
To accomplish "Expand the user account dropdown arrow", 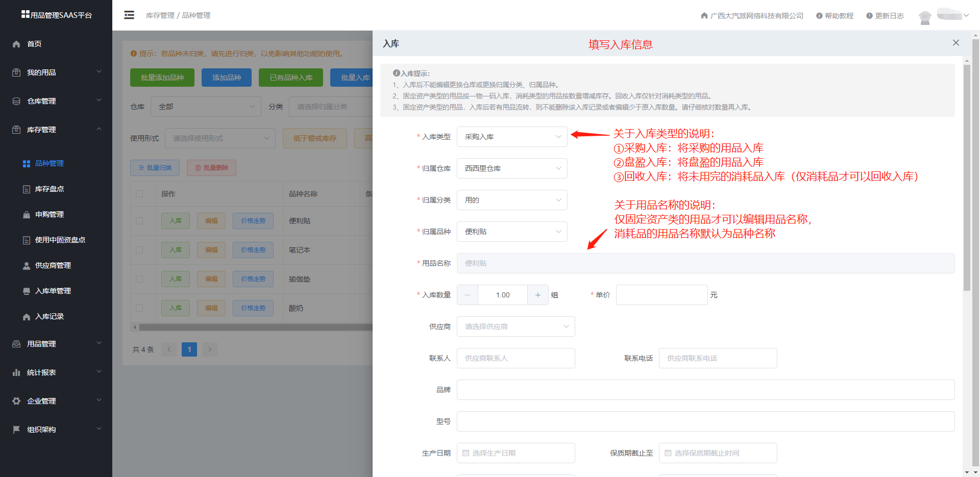I will (x=966, y=15).
